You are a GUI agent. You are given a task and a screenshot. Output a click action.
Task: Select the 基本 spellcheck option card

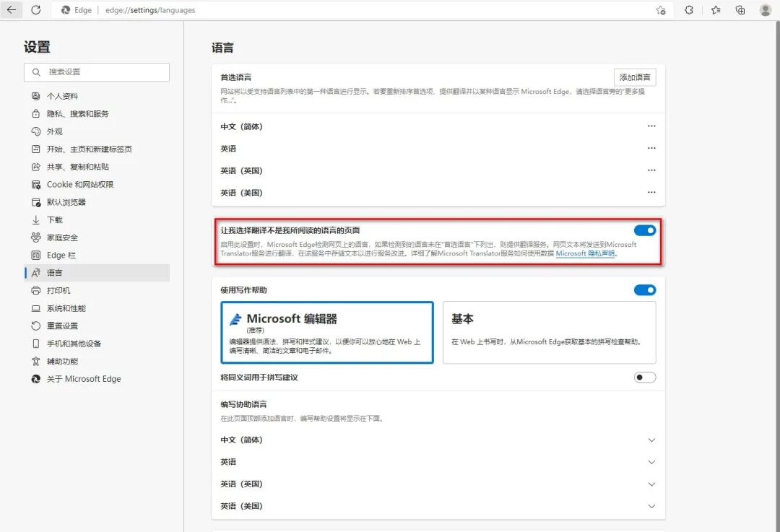tap(549, 332)
